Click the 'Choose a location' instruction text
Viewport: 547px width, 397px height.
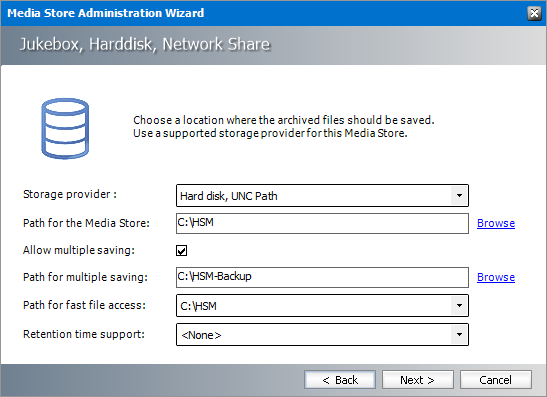[284, 127]
